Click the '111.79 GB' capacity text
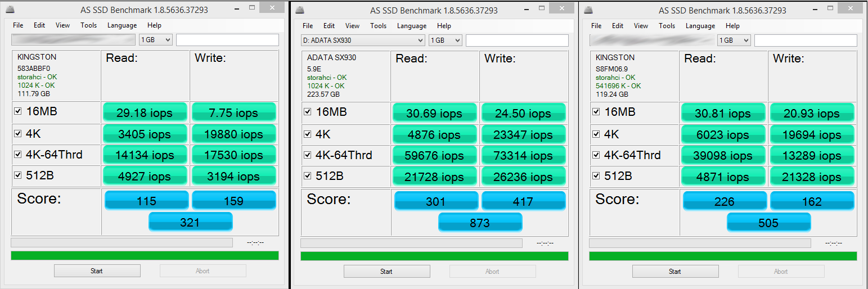868x289 pixels. (x=33, y=94)
